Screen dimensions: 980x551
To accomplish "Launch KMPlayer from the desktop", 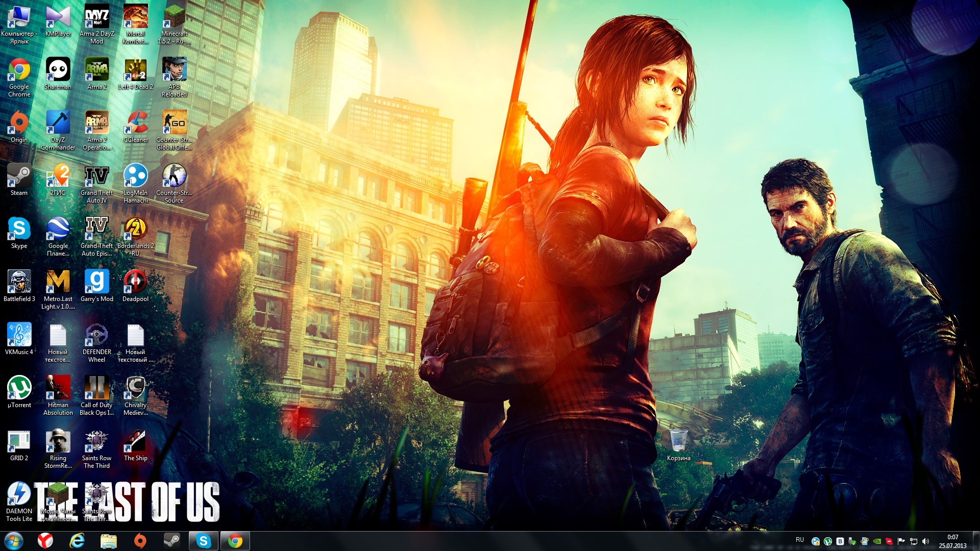I will point(58,21).
